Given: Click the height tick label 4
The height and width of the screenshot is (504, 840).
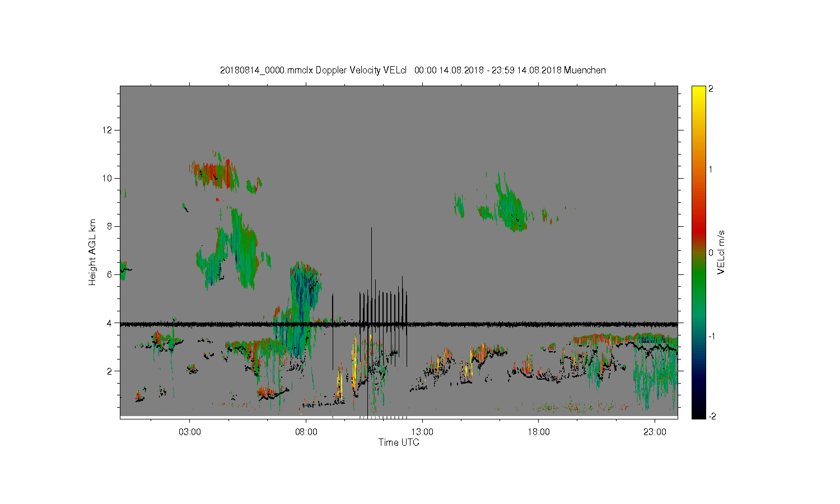Looking at the screenshot, I should click(x=110, y=323).
